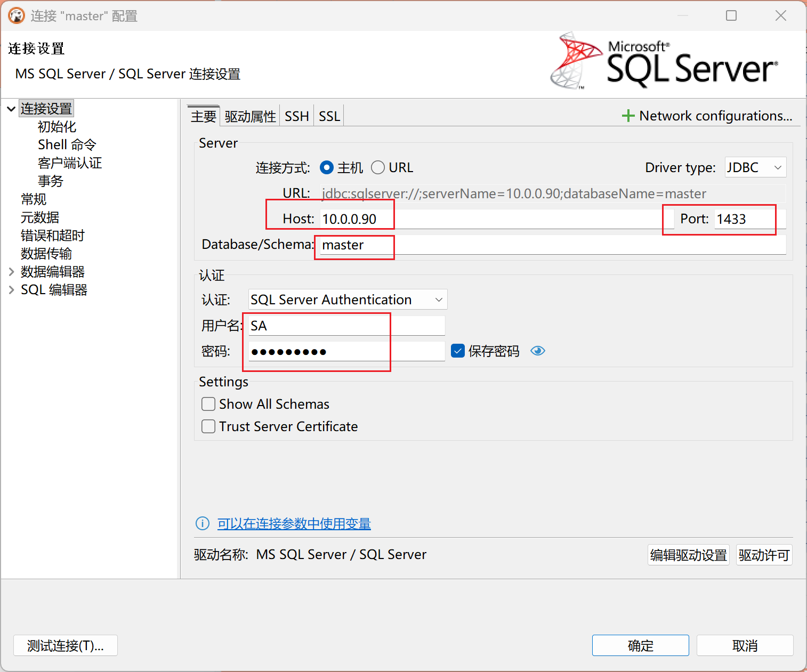Screen dimensions: 807x672
Task: Select 初始化 in the settings tree
Action: (57, 127)
